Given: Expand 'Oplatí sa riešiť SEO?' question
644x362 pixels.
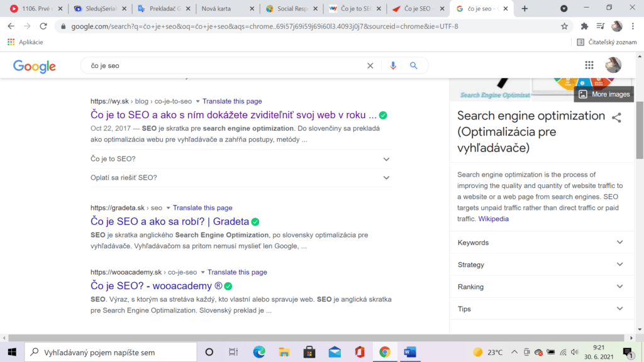Looking at the screenshot, I should (x=241, y=178).
